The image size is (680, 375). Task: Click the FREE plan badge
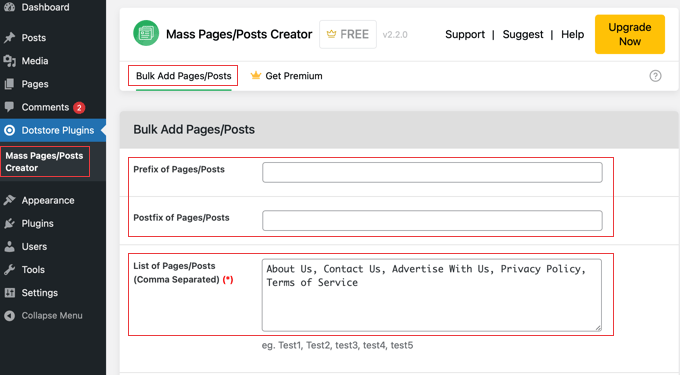(348, 34)
